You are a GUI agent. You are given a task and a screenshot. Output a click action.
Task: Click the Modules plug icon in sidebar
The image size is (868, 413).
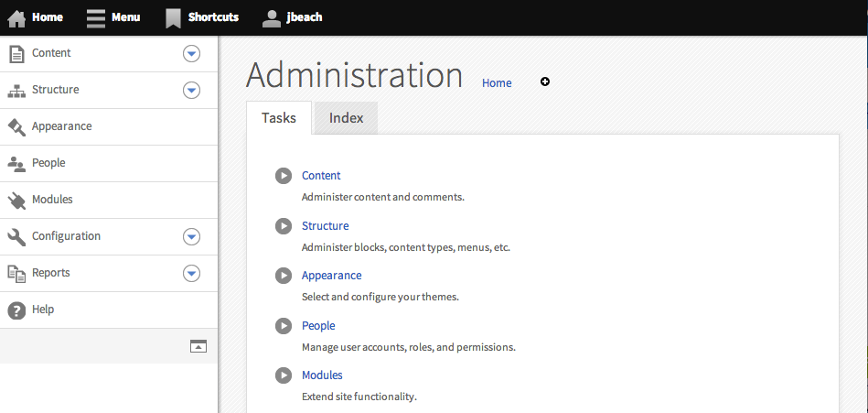[x=16, y=201]
